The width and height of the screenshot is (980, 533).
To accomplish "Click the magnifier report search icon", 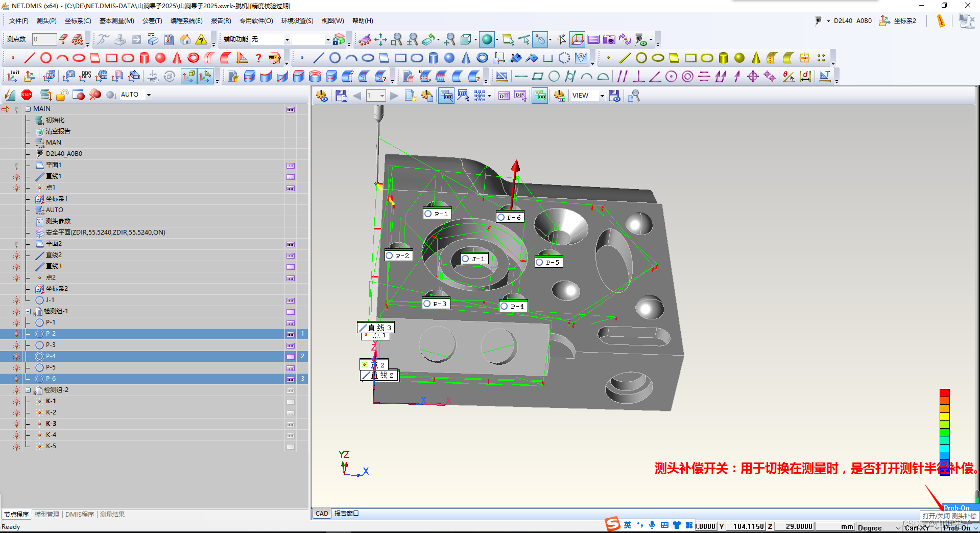I will pos(634,96).
